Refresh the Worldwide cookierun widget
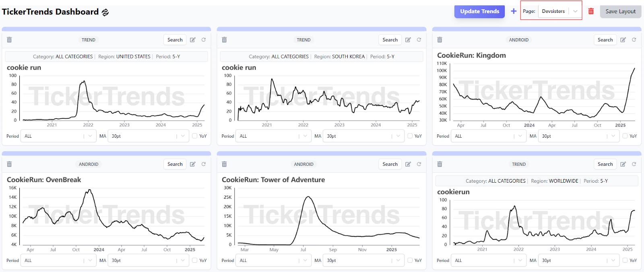644x272 pixels. tap(634, 164)
